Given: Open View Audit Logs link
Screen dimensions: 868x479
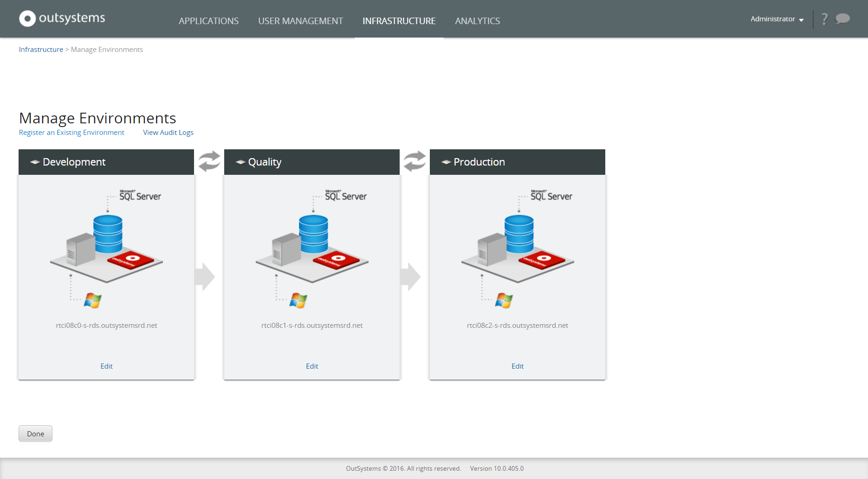Looking at the screenshot, I should pyautogui.click(x=168, y=133).
